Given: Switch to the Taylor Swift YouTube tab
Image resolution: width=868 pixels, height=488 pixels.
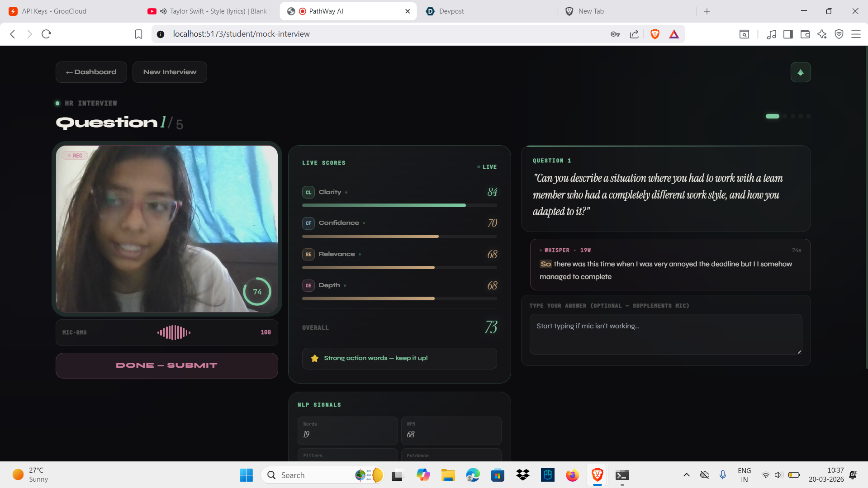Looking at the screenshot, I should click(208, 11).
